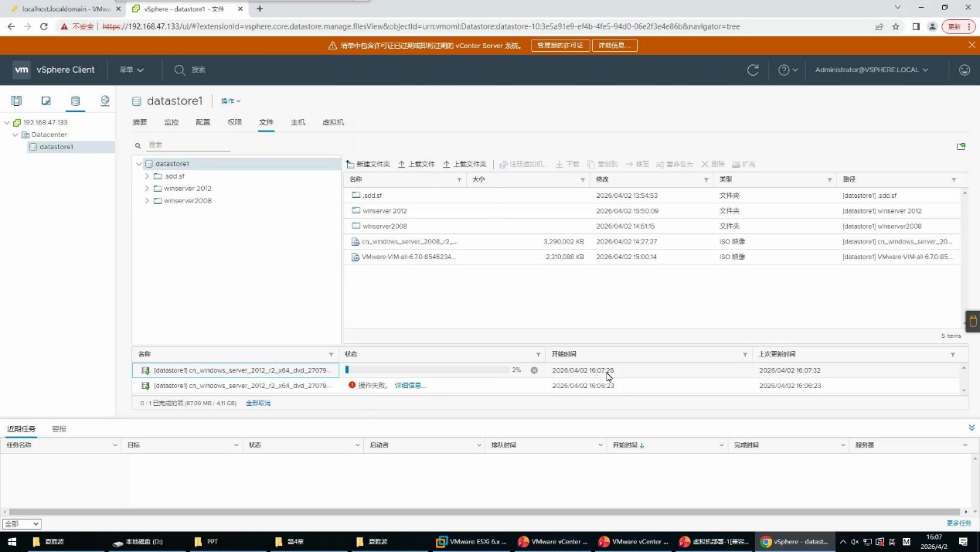The image size is (980, 552).
Task: Open VMs and Templates navigator icon
Action: [x=46, y=101]
